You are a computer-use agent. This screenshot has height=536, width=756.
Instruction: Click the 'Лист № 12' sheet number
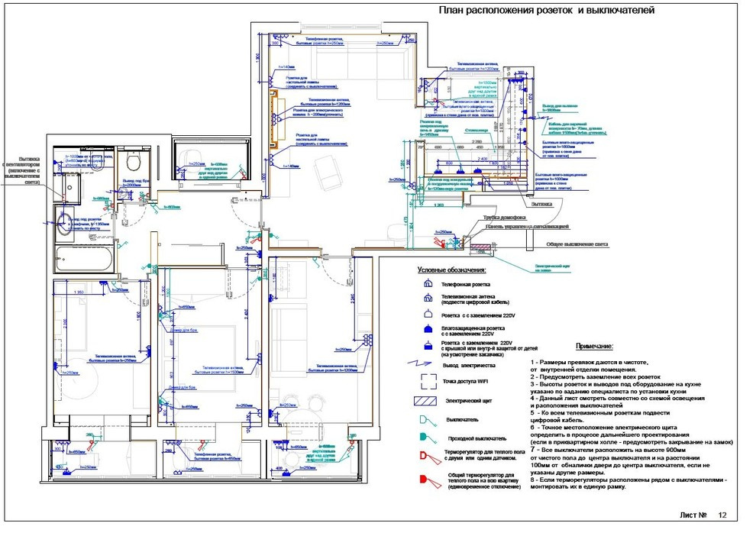coord(703,514)
